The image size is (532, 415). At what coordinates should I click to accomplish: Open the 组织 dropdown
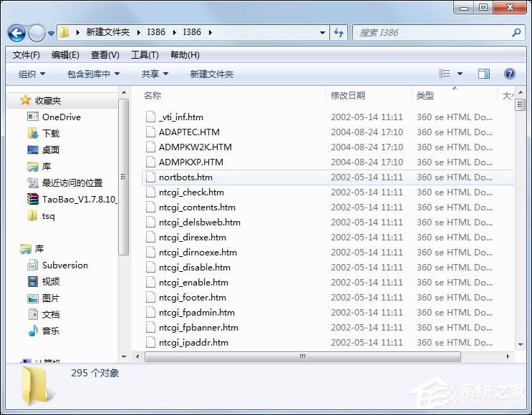[x=32, y=74]
